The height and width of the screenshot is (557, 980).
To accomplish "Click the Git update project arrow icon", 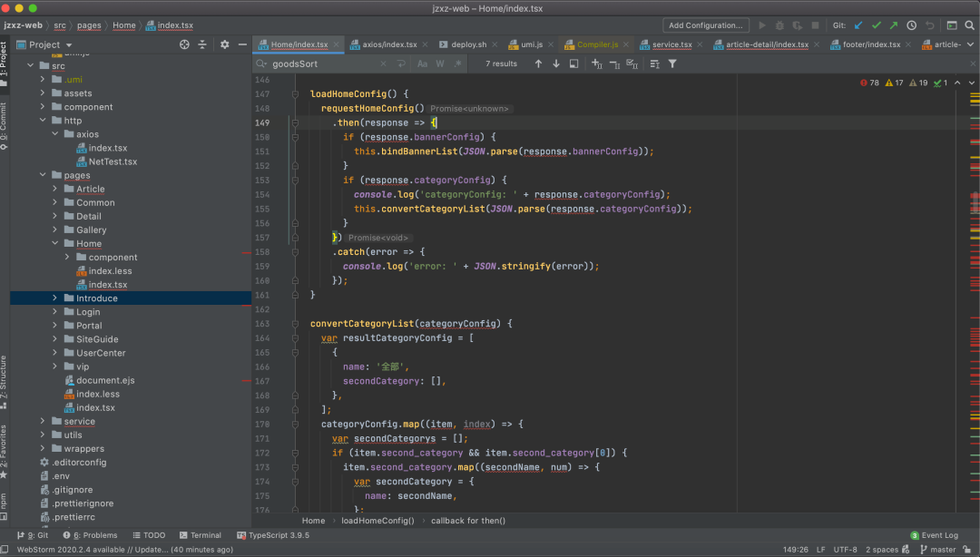I will click(x=857, y=25).
